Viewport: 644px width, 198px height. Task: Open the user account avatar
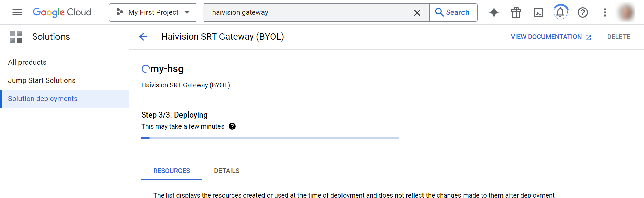[x=627, y=12]
